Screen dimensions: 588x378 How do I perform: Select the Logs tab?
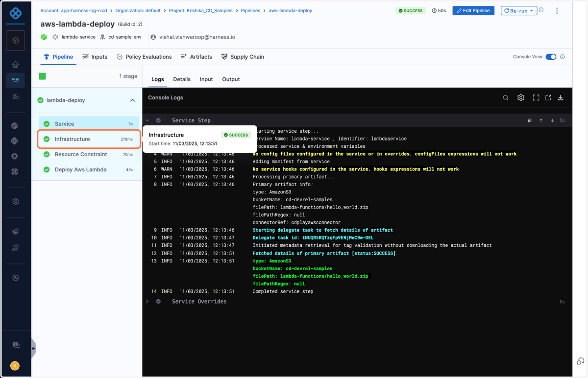158,79
